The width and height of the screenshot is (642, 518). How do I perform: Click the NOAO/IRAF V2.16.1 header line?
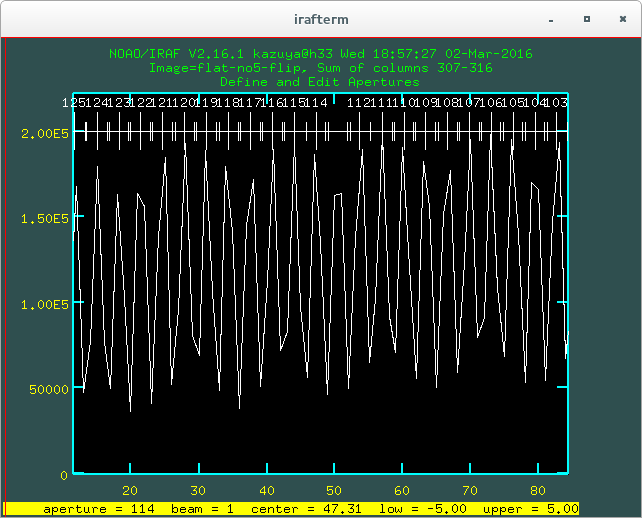coord(321,54)
